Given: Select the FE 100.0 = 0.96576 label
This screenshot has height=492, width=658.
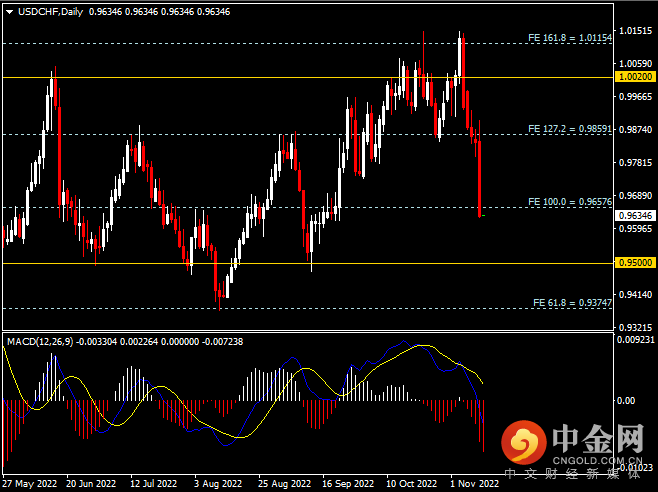Looking at the screenshot, I should [570, 202].
